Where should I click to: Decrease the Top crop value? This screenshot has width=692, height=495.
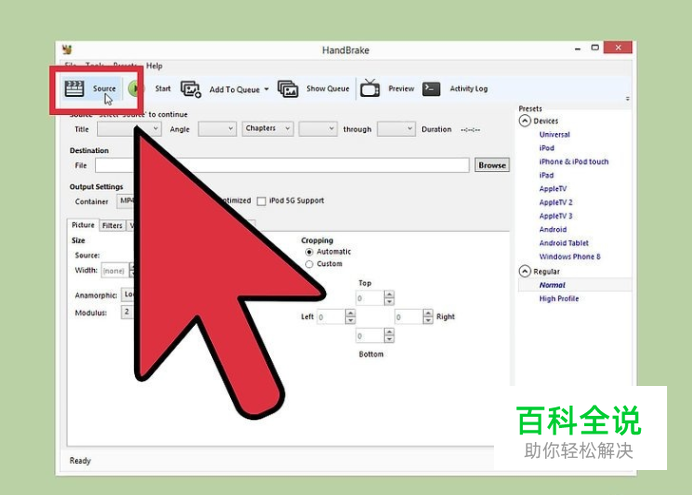(x=389, y=302)
